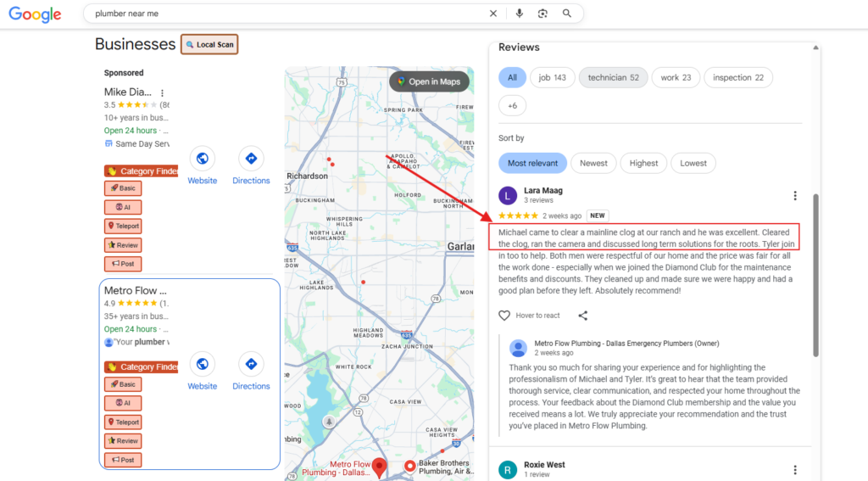Filter reviews by 'technician' topic
Viewport: 868px width, 481px height.
tap(613, 77)
